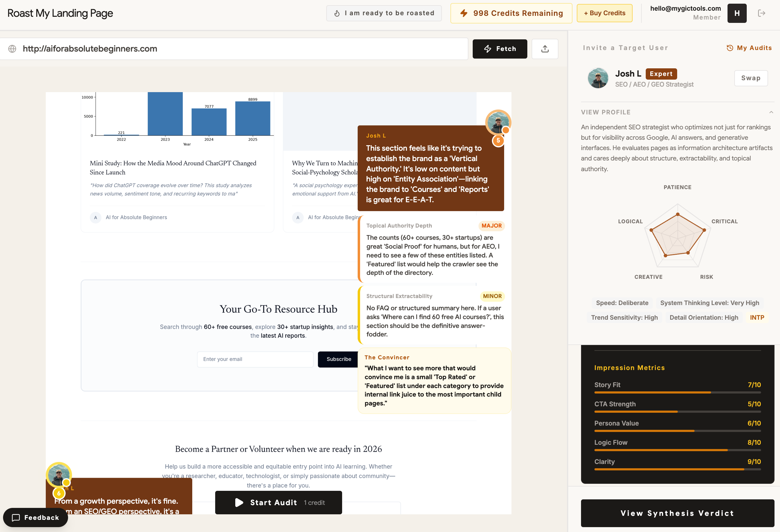Viewport: 780px width, 532px height.
Task: Click View Synthesis Verdict
Action: click(677, 513)
